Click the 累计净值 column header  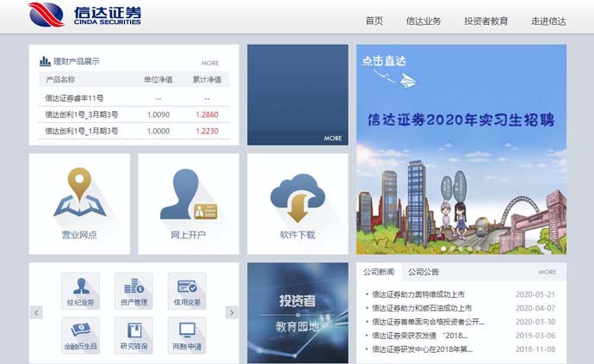(x=207, y=79)
